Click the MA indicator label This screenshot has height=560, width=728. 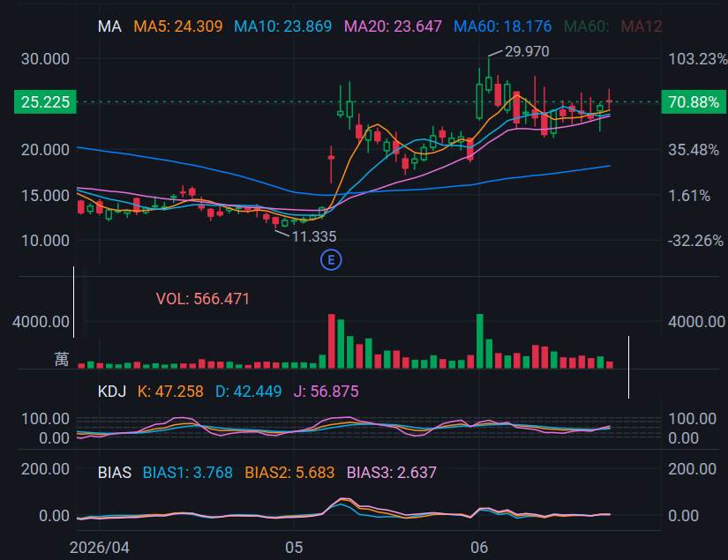pos(109,26)
